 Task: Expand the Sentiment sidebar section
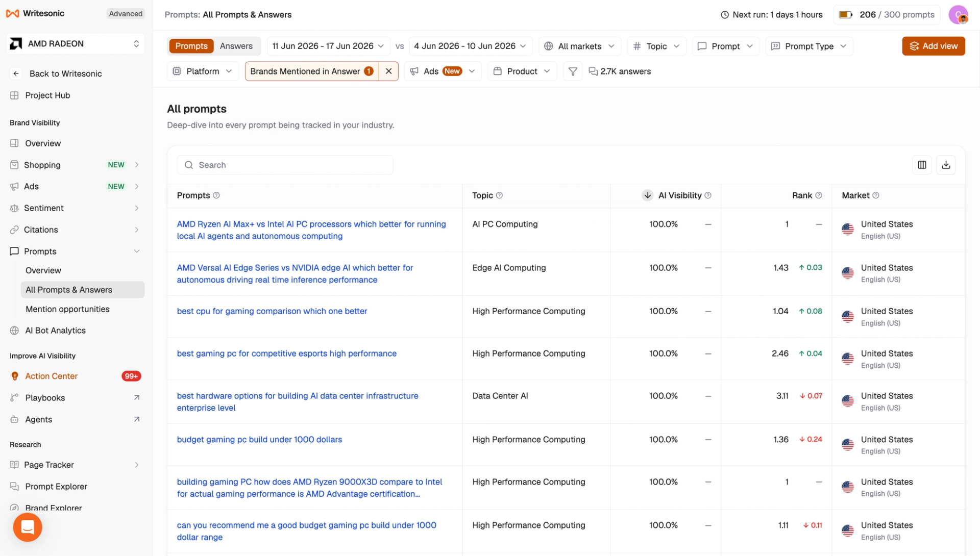[x=137, y=208]
